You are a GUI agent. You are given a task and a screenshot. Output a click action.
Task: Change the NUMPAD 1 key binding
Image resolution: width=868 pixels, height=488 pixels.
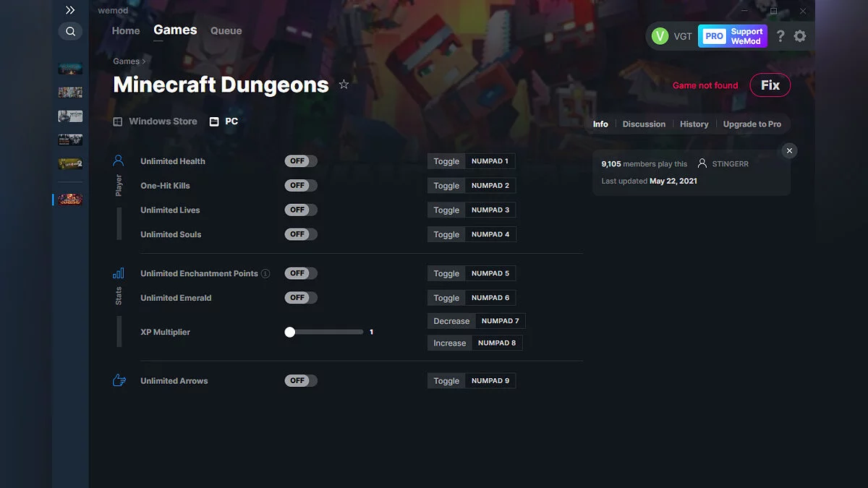490,161
